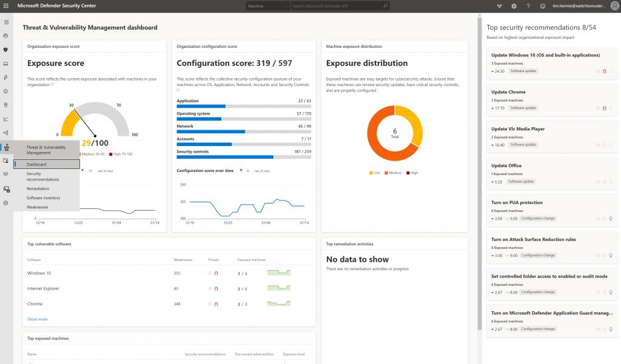The width and height of the screenshot is (621, 364).
Task: Click the Accounts score label
Action: [x=186, y=139]
